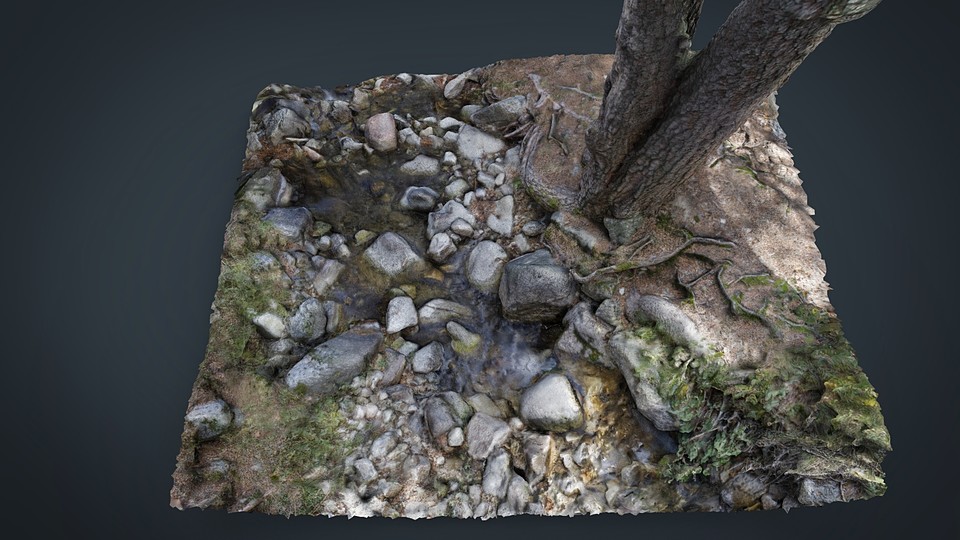The height and width of the screenshot is (540, 960).
Task: Click the large dark boulder at center
Action: (x=536, y=286)
